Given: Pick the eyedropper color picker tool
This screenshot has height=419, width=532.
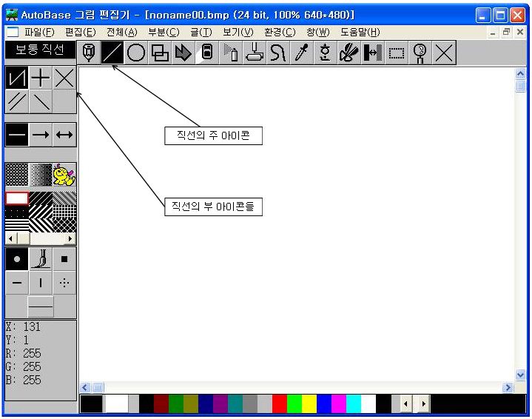Looking at the screenshot, I should [300, 53].
